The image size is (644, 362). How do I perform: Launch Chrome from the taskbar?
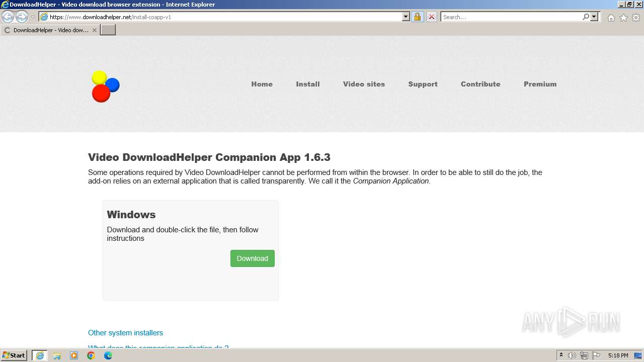click(x=91, y=355)
